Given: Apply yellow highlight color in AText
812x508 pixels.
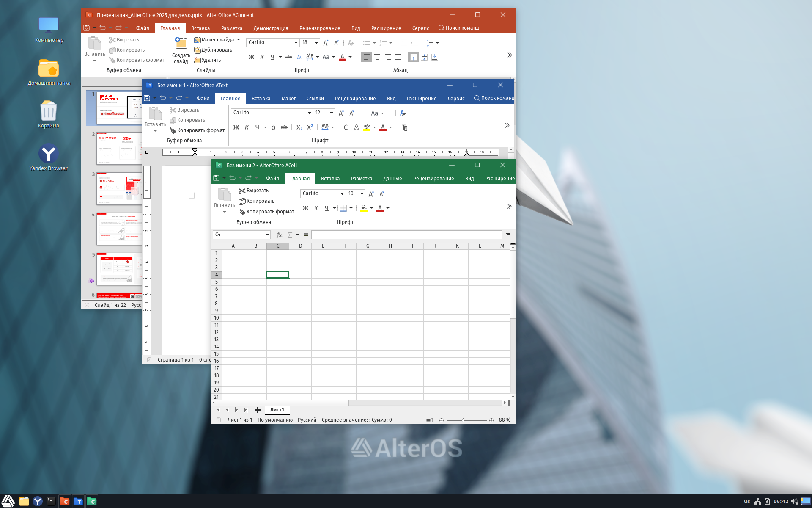Looking at the screenshot, I should coord(367,127).
